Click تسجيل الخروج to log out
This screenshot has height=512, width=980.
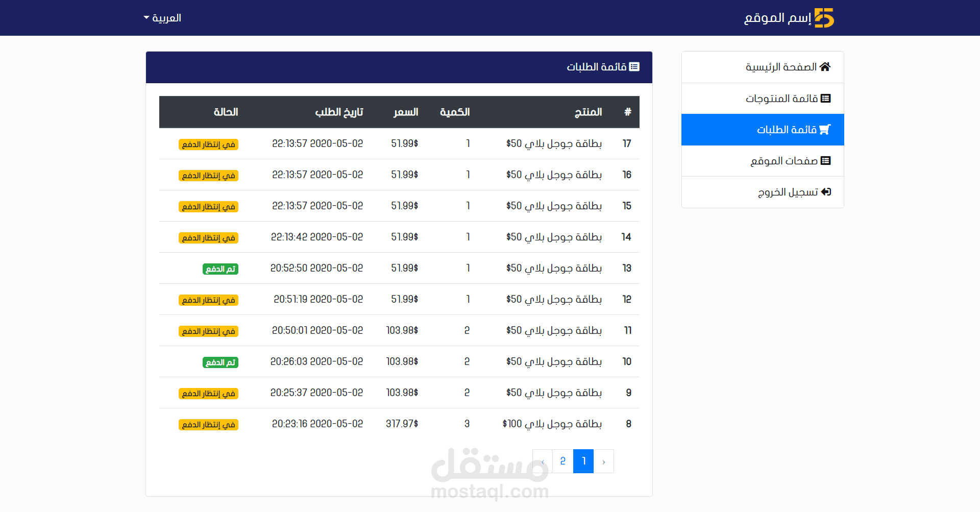pos(763,192)
